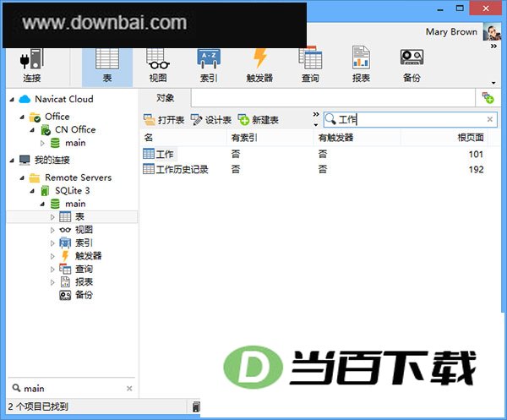This screenshot has width=507, height=420.
Task: Expand the 查询 node arrow in tree
Action: click(x=52, y=269)
